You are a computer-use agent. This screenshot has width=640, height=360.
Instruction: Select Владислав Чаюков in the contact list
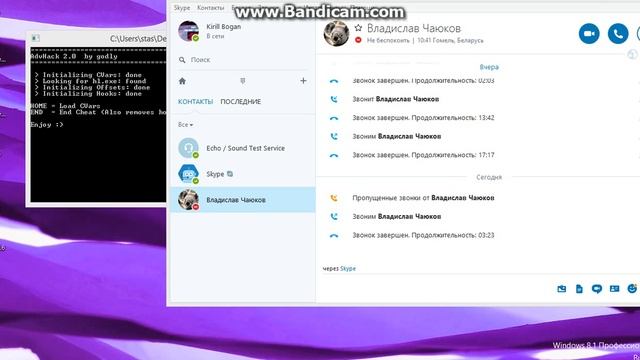click(242, 200)
